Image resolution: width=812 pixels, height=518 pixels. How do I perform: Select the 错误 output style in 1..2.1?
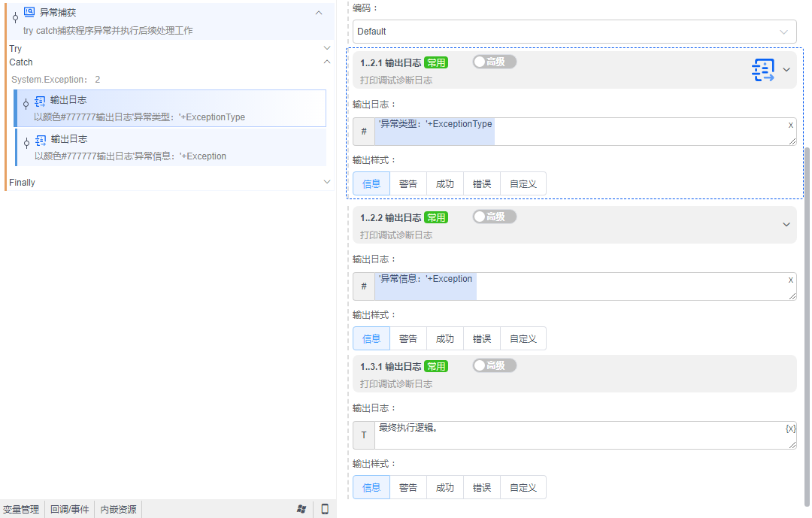click(481, 183)
